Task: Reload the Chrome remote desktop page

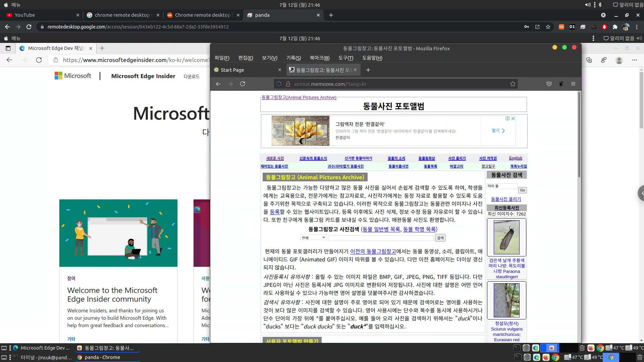Action: (x=29, y=27)
